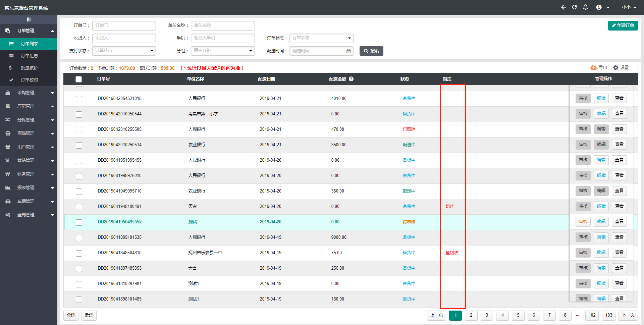Click the 订单号 input field
Viewport: 644px width, 325px height.
(x=124, y=25)
